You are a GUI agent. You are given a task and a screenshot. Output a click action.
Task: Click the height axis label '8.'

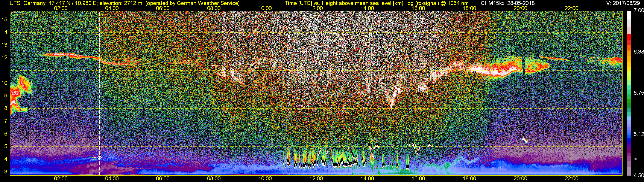[6, 109]
